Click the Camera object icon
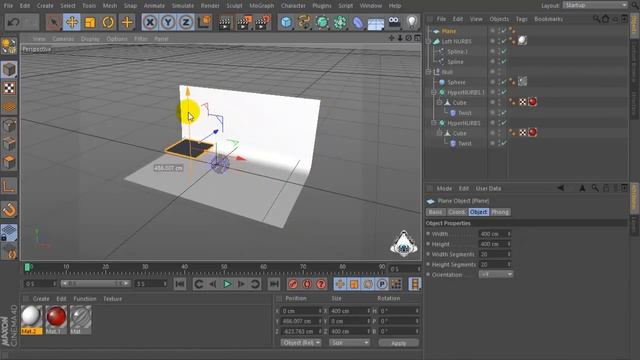The image size is (640, 360). 394,22
